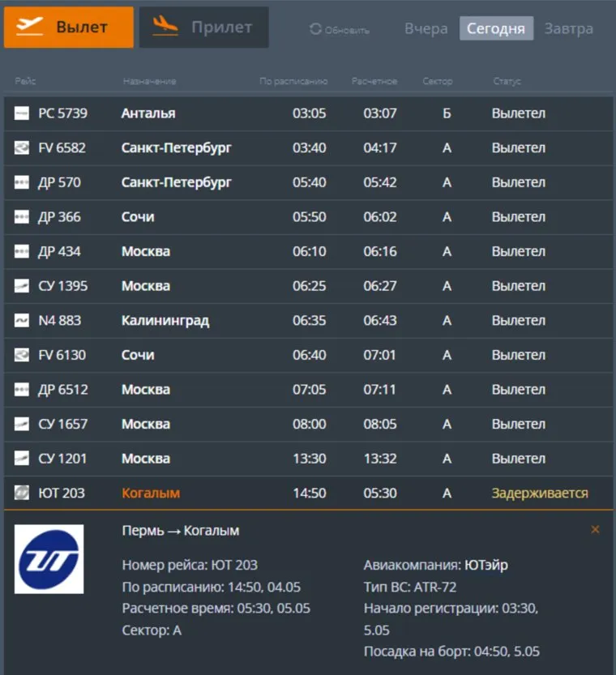This screenshot has height=675, width=616.
Task: Click the Задерживается delayed status
Action: point(540,493)
